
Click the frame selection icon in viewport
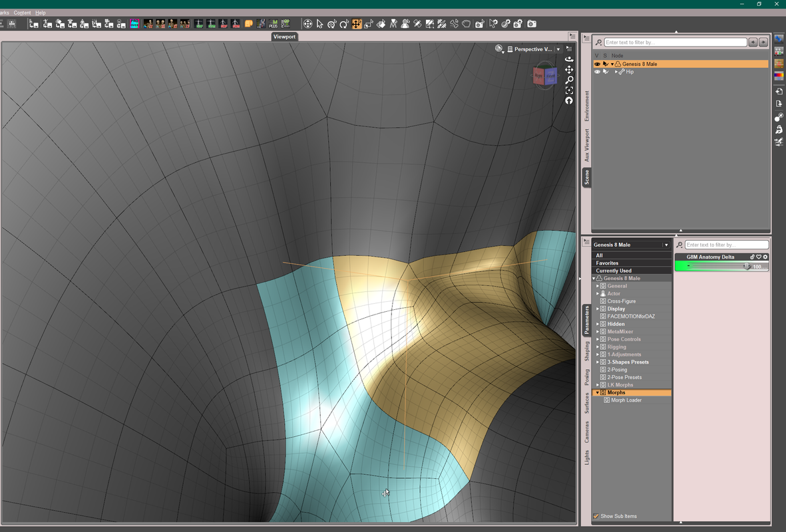point(569,90)
